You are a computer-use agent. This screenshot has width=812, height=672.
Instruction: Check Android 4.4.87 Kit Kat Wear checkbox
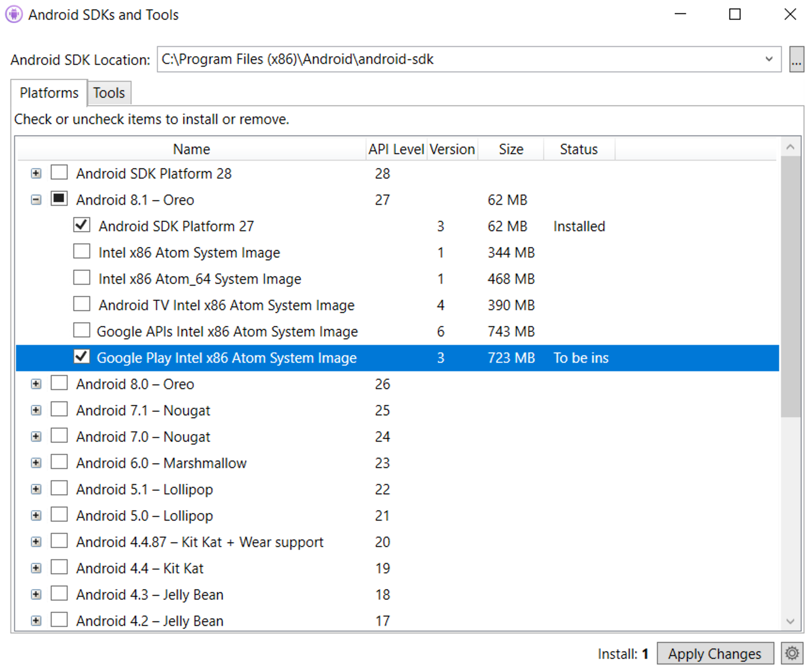[59, 540]
